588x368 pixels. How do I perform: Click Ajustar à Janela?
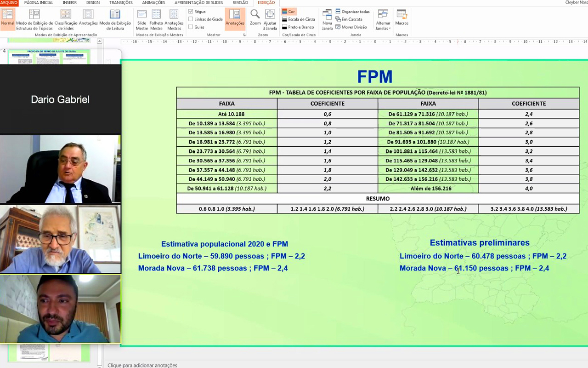270,18
